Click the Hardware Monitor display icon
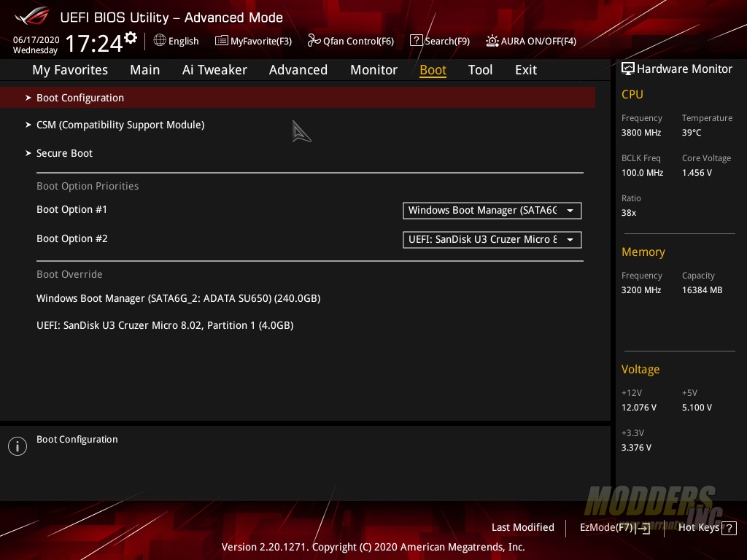Screen dimensions: 747x560 [x=628, y=69]
